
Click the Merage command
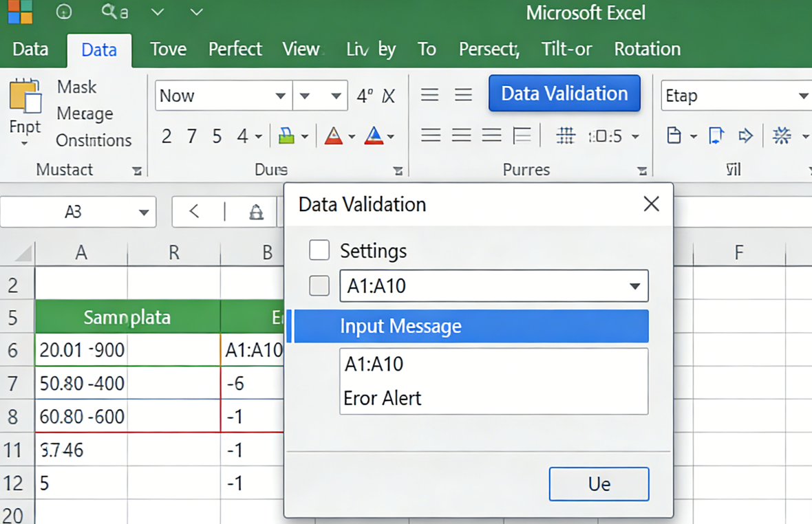click(85, 113)
